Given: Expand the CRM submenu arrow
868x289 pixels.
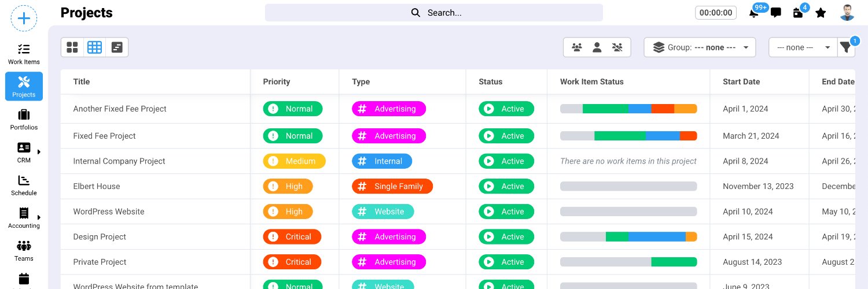Looking at the screenshot, I should (39, 152).
